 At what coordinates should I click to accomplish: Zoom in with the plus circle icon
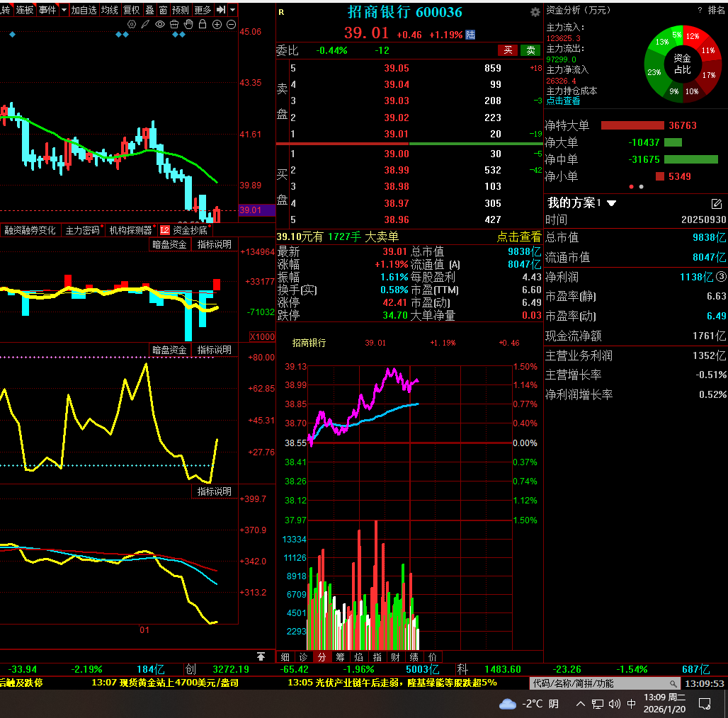[217, 25]
